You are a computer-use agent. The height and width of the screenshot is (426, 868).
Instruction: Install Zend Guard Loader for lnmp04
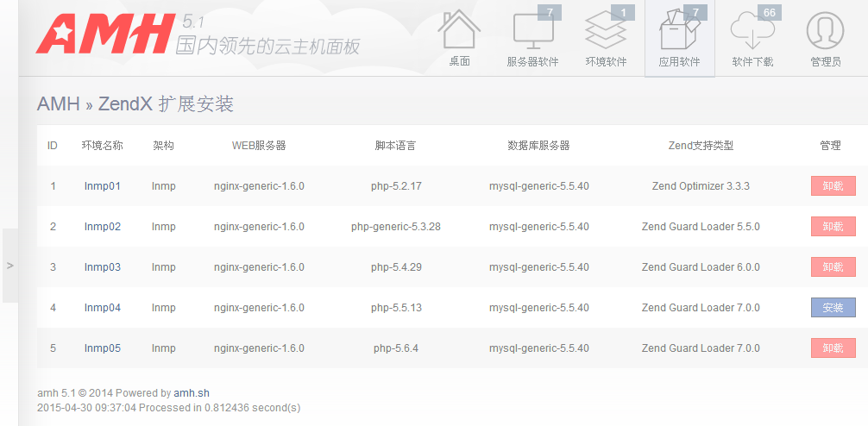[x=833, y=307]
